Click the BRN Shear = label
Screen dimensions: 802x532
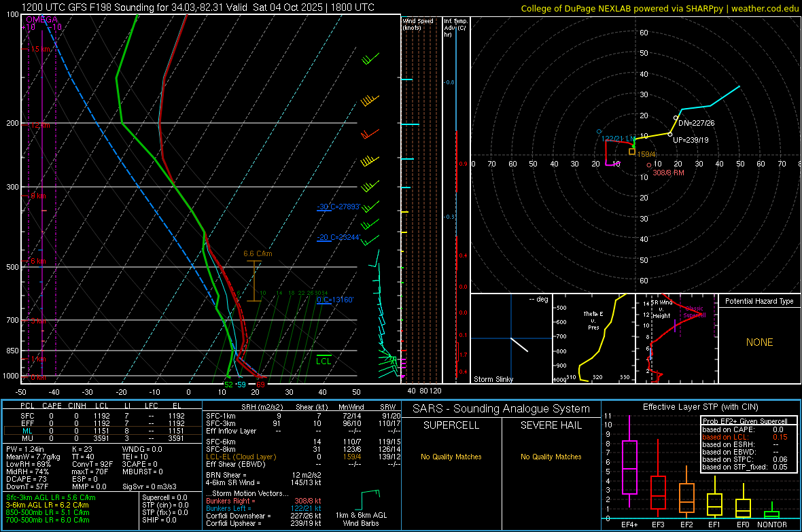coord(226,475)
